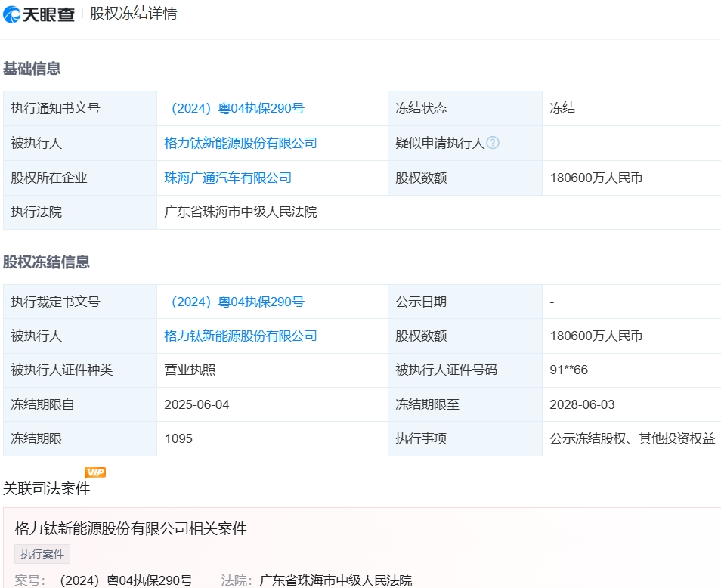Click the 冻结期限至 label
Image resolution: width=721 pixels, height=588 pixels.
(x=427, y=404)
